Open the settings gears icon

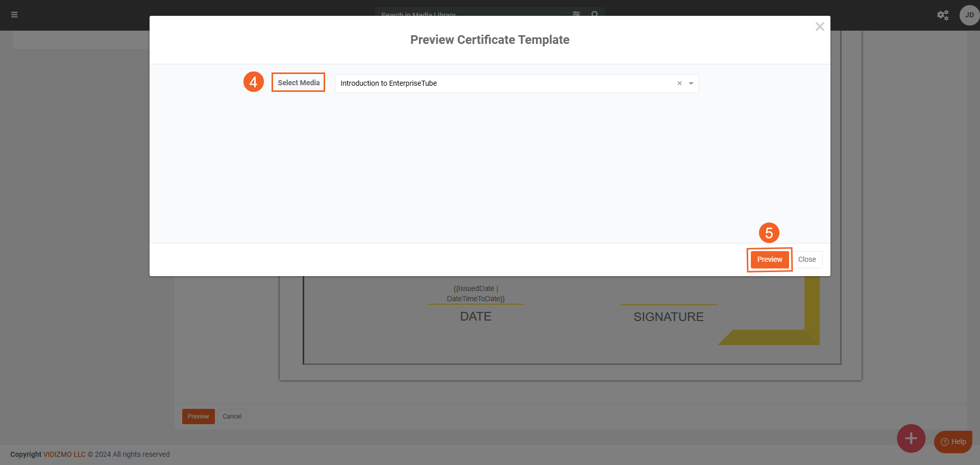coord(942,15)
